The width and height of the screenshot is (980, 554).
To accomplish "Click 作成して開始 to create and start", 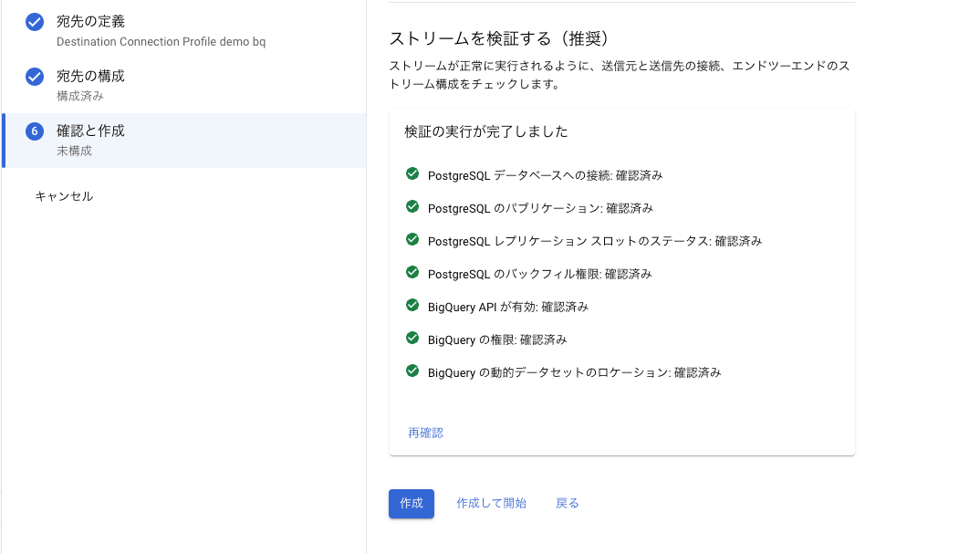I will [x=491, y=503].
